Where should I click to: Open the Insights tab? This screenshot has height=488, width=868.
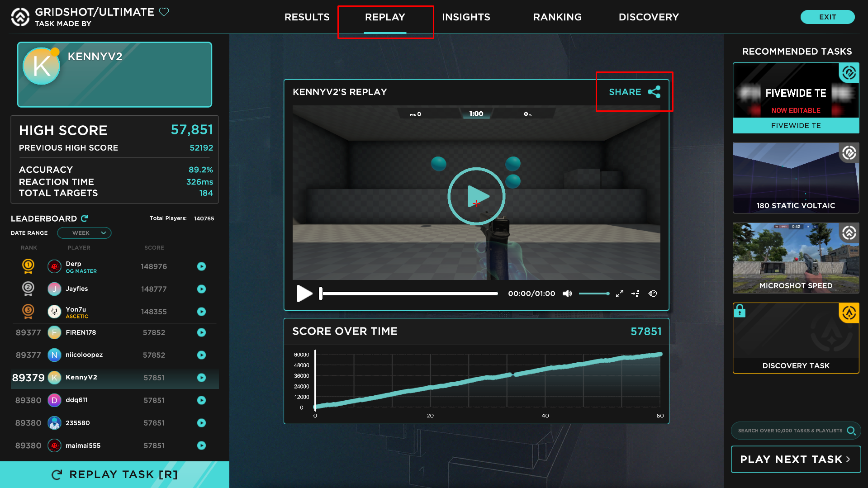[x=466, y=17]
